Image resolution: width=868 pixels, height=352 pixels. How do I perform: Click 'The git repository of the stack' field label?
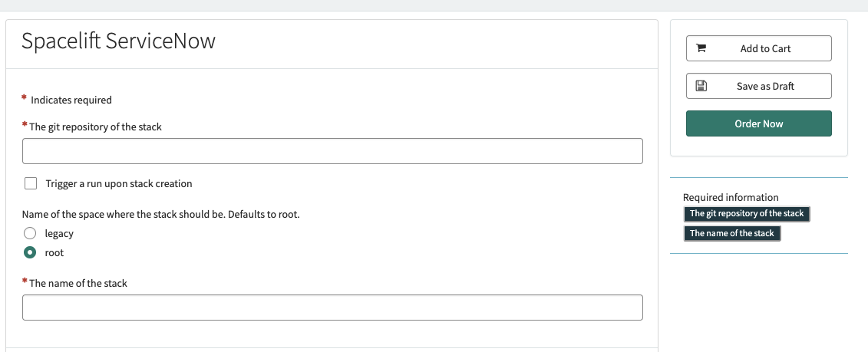coord(95,127)
